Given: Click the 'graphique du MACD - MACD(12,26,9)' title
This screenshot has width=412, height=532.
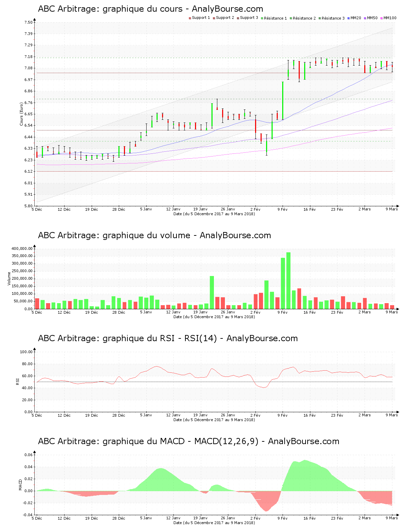Looking at the screenshot, I should click(188, 441).
